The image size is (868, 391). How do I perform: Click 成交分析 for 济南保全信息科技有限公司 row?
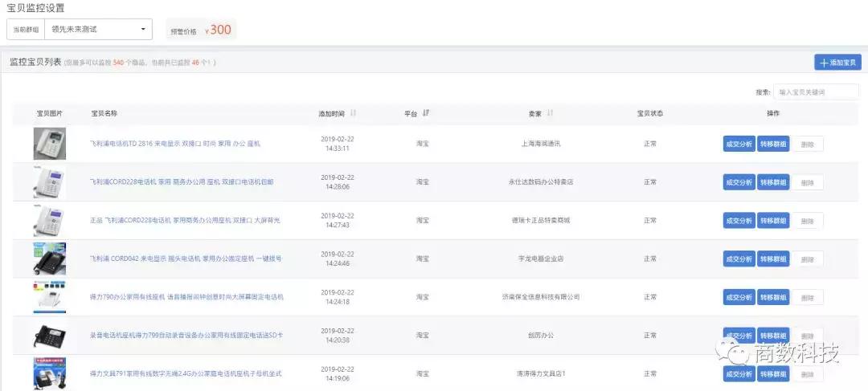(x=739, y=297)
